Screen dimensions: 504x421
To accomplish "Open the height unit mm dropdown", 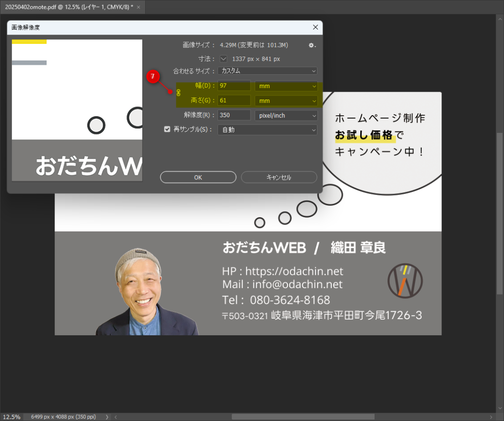I will click(286, 101).
